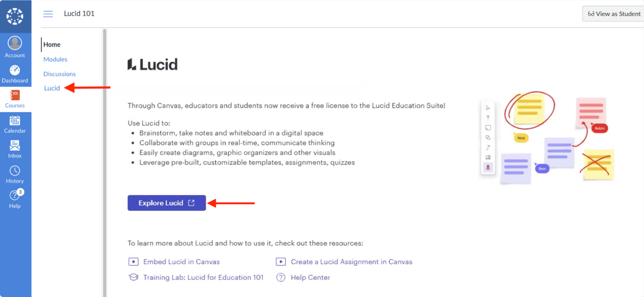
Task: Click the graduation cap icon beside Training Lab
Action: (x=133, y=277)
